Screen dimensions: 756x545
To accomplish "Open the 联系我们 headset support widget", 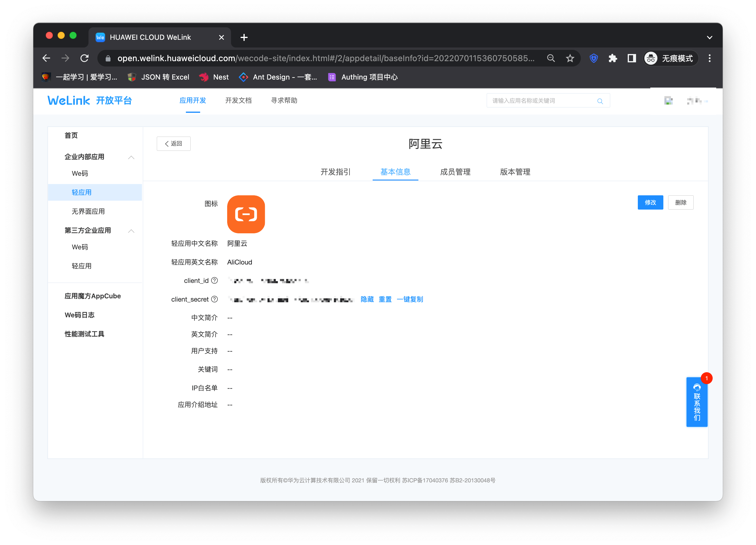I will (696, 402).
